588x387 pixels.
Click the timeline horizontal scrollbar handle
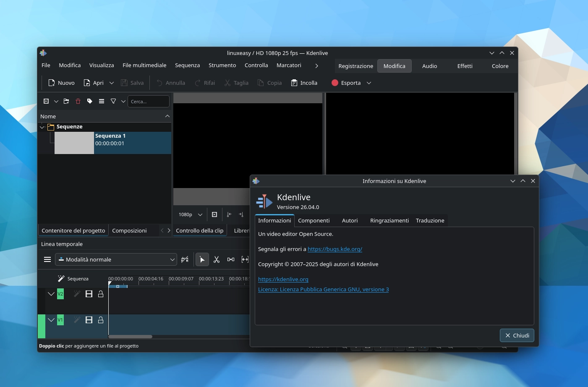pos(130,337)
